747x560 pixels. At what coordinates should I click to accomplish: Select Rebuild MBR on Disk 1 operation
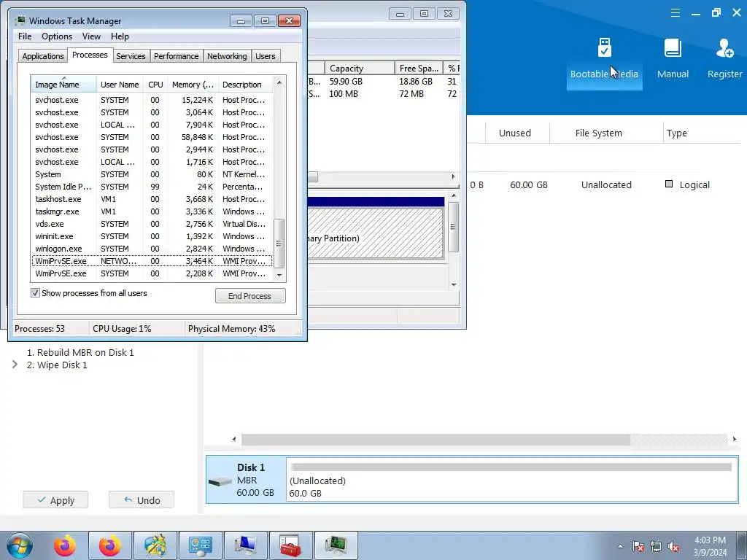point(80,352)
